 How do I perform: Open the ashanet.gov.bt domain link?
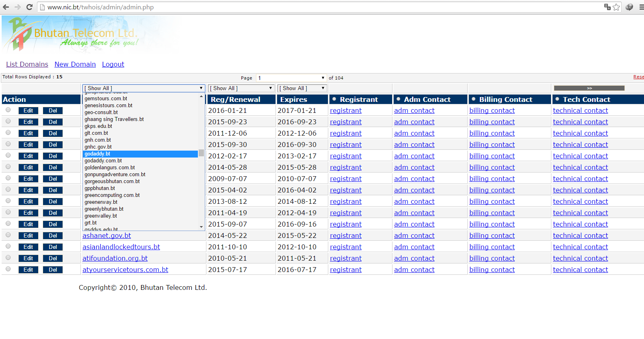point(106,235)
